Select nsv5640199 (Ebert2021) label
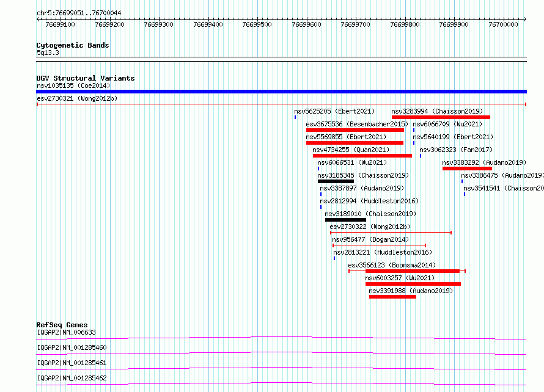 [453, 137]
